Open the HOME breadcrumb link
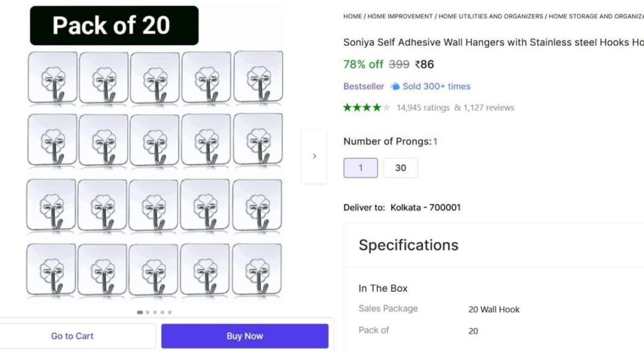Image resolution: width=644 pixels, height=352 pixels. tap(352, 16)
